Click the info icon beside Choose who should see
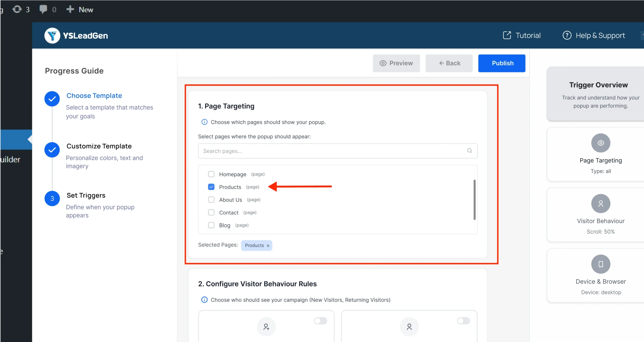644x342 pixels. point(204,300)
